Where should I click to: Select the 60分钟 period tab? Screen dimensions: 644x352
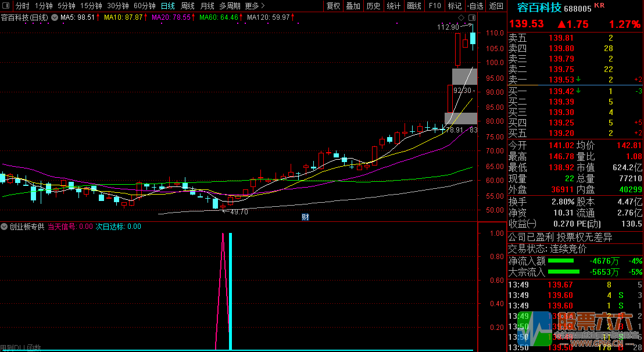click(144, 6)
